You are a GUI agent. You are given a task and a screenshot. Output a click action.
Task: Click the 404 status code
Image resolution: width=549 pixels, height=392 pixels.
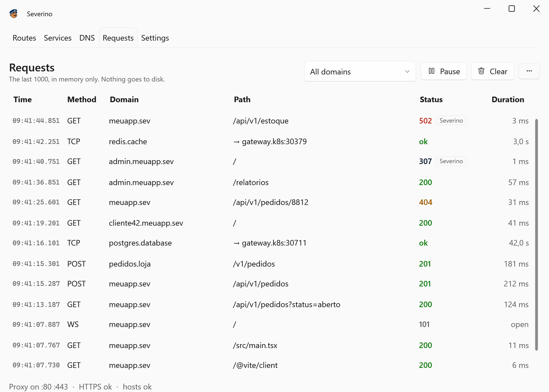[425, 202]
